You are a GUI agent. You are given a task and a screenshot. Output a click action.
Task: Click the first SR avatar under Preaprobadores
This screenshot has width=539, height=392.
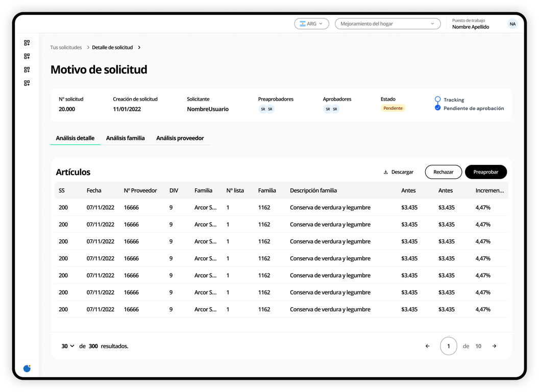point(263,109)
